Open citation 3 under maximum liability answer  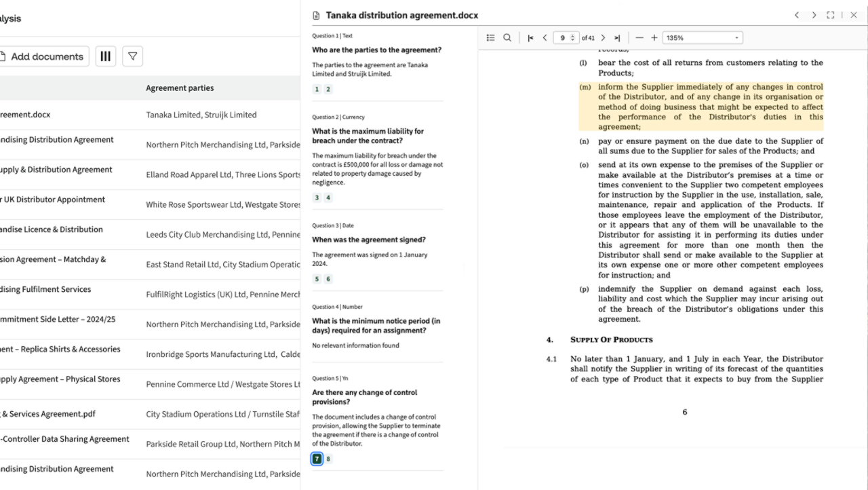[x=317, y=197]
